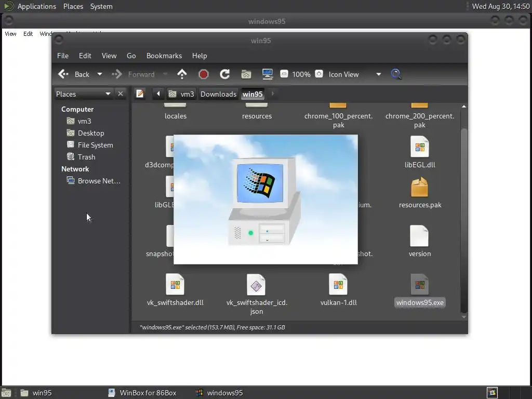532x399 pixels.
Task: Zoom out with the minus icon
Action: click(284, 74)
